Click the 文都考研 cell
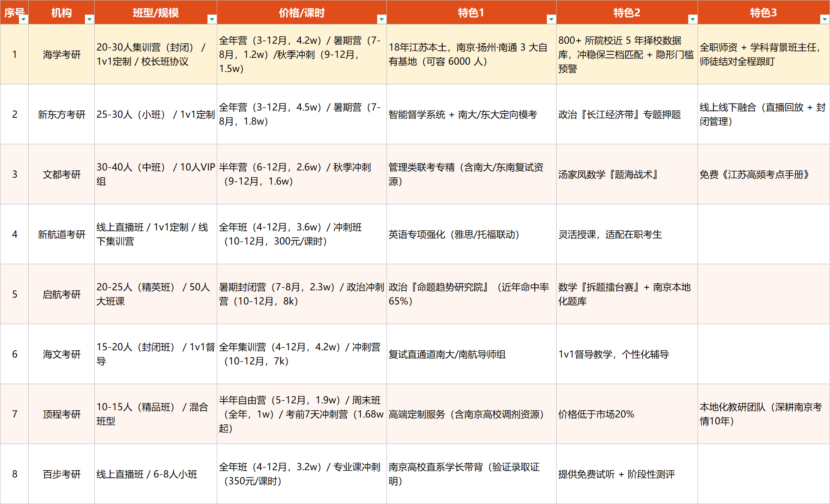Screen dimensions: 830x504 tap(62, 174)
